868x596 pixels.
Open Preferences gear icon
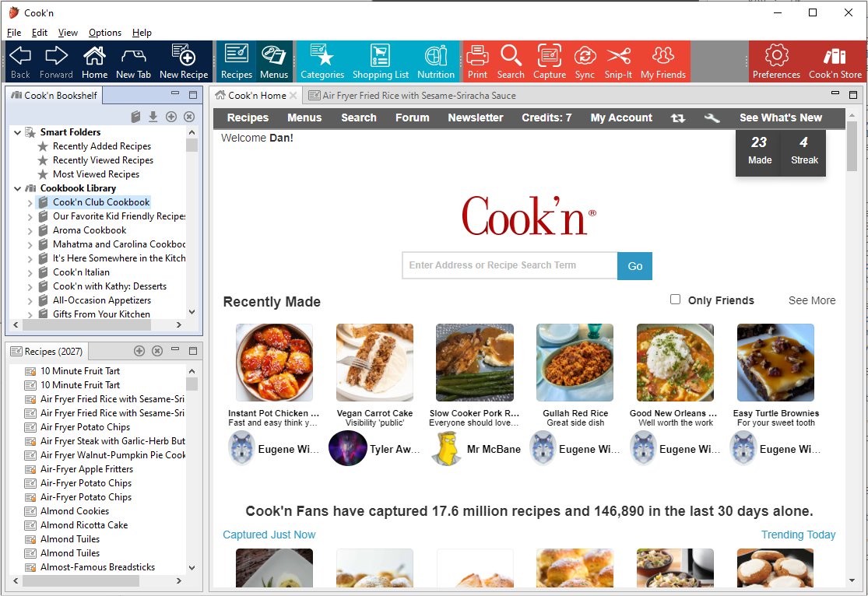coord(776,61)
